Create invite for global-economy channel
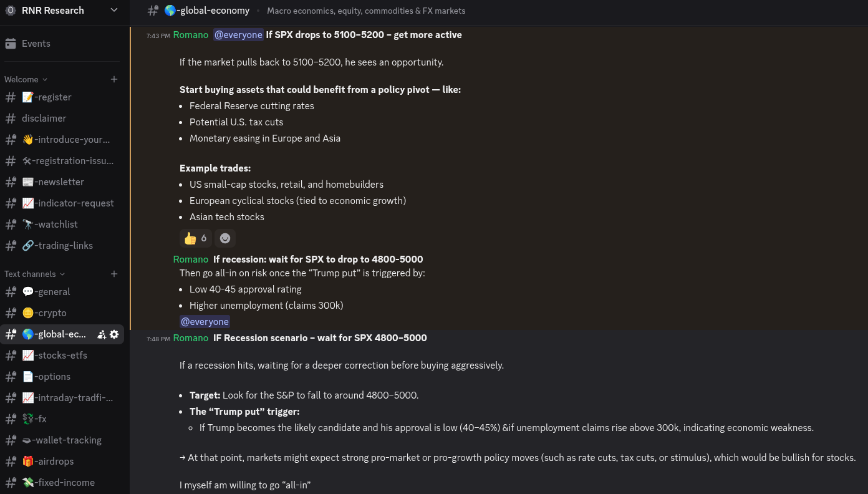The width and height of the screenshot is (868, 494). pos(102,334)
